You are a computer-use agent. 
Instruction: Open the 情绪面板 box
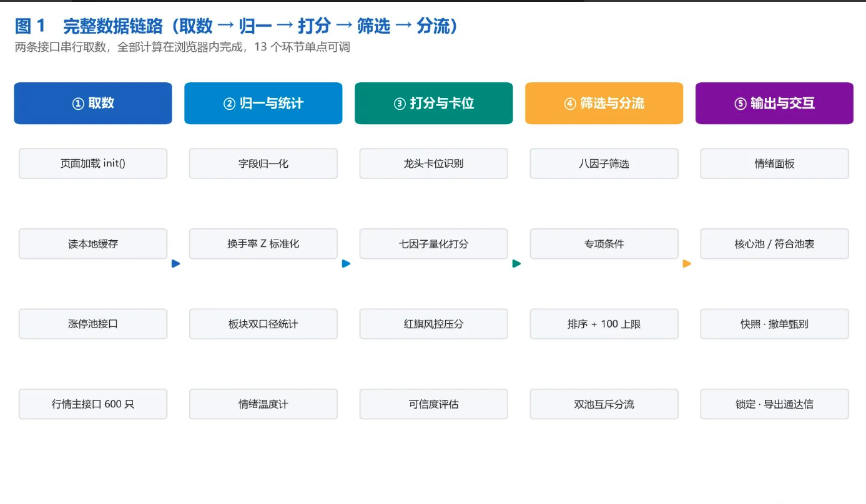tap(775, 163)
